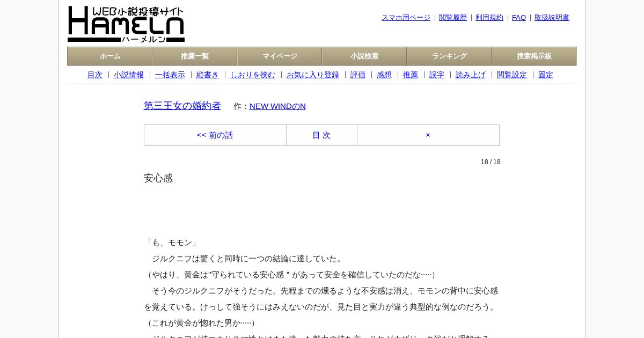Start 読み上げ read-aloud
Screen dimensions: 644x338
point(471,75)
